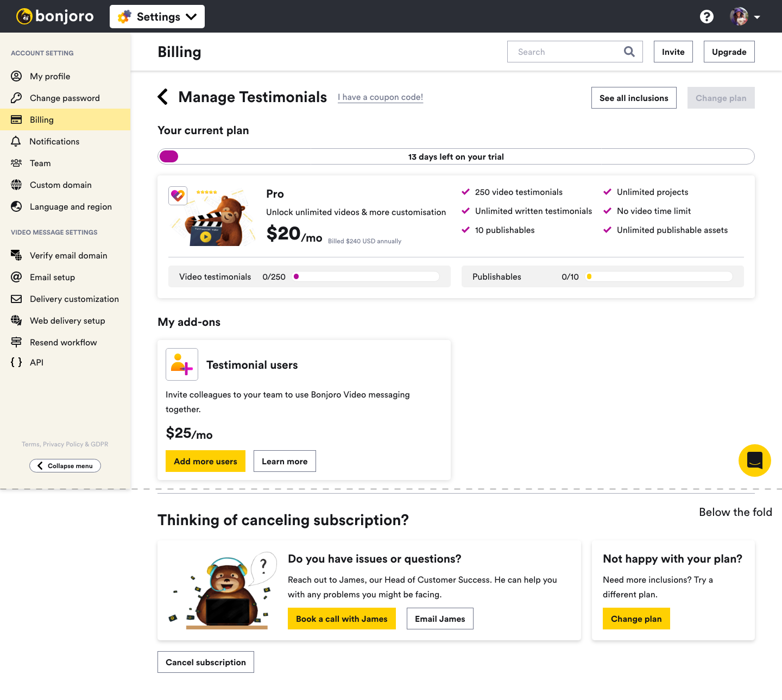
Task: Click the $25/mo add-on price
Action: tap(189, 433)
